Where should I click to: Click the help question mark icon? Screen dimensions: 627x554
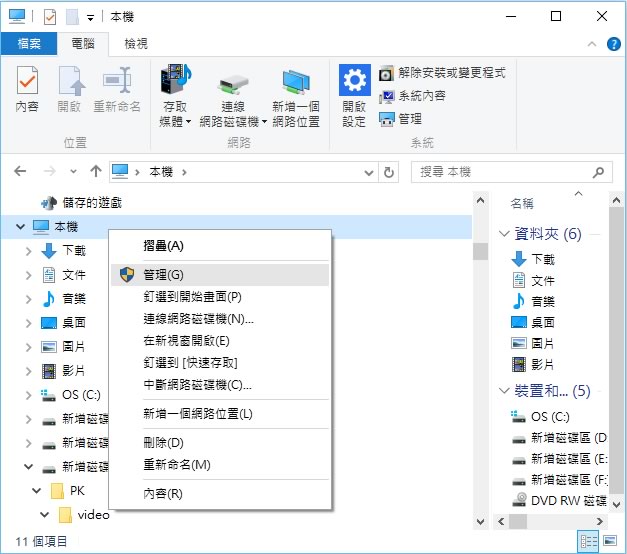613,44
